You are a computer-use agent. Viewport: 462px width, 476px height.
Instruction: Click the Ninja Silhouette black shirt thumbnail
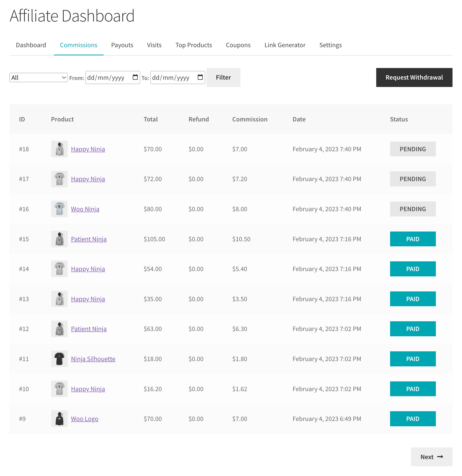pyautogui.click(x=59, y=359)
